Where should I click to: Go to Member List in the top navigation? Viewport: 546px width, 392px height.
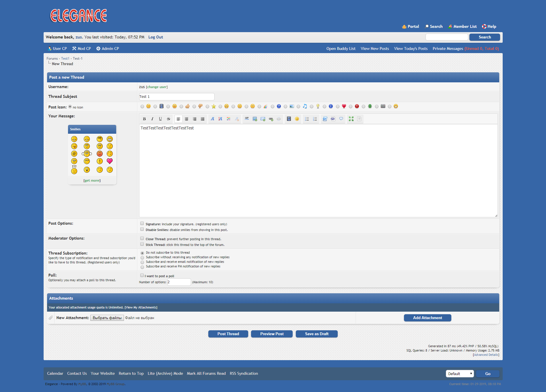[x=463, y=26]
